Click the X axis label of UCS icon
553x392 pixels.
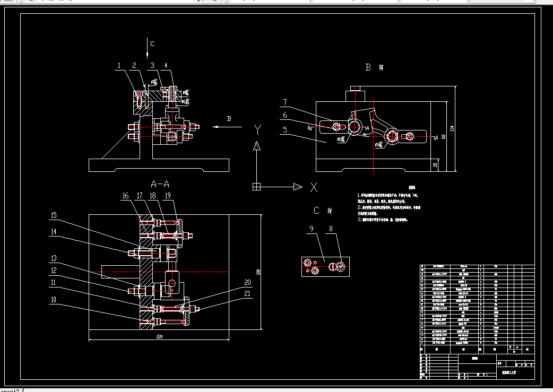(314, 187)
